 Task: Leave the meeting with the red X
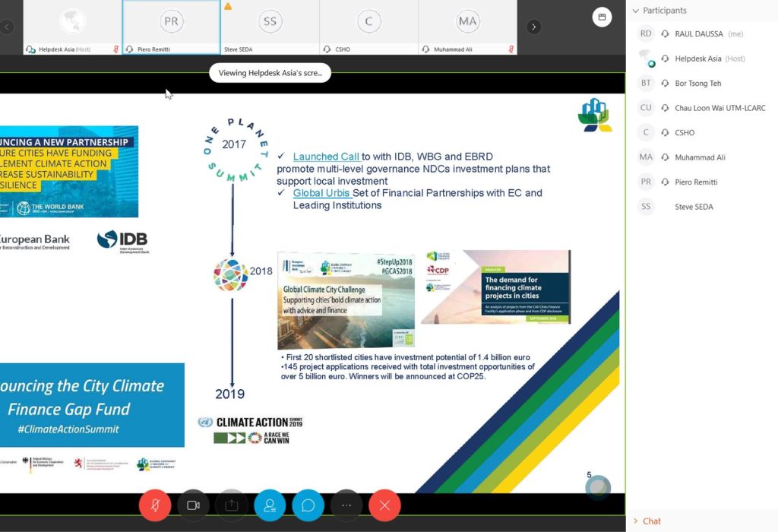[384, 505]
